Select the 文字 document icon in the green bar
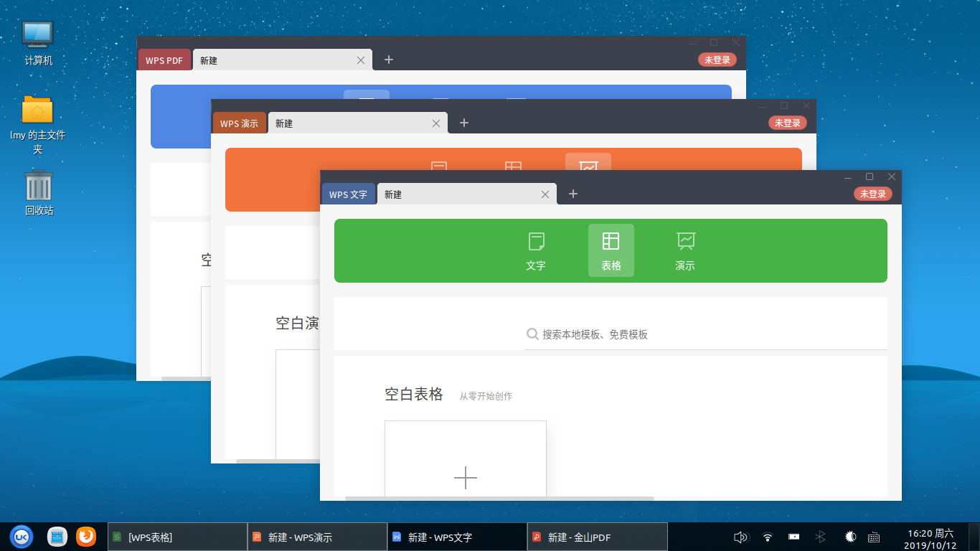Viewport: 980px width, 551px height. 535,250
